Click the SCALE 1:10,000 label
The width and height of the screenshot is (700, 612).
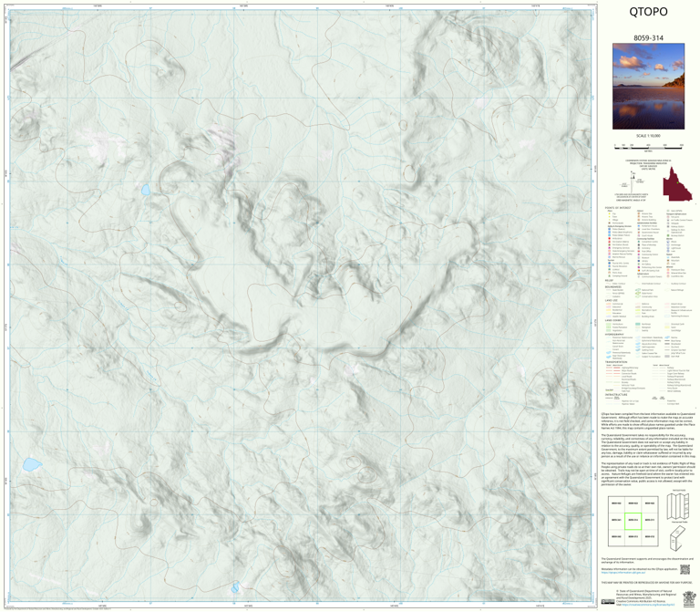point(648,136)
